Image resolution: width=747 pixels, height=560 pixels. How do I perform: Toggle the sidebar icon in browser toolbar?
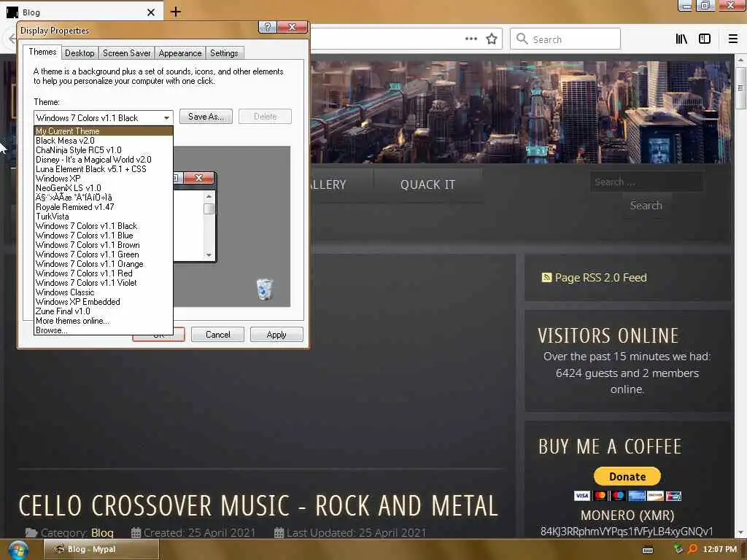[x=704, y=39]
